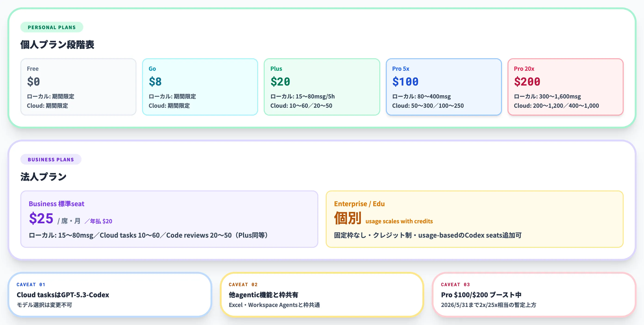
Task: Click Business ローカル: 15〜80msg limits line
Action: 148,235
